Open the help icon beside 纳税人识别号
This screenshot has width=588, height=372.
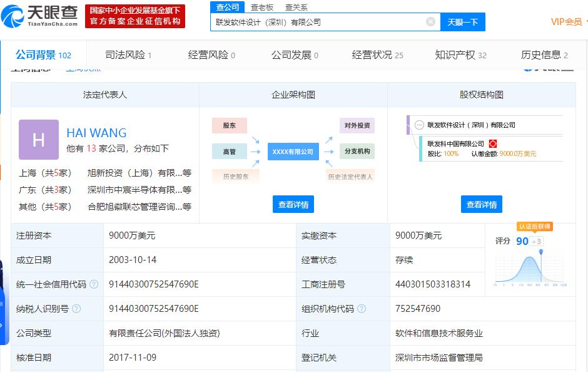click(76, 309)
